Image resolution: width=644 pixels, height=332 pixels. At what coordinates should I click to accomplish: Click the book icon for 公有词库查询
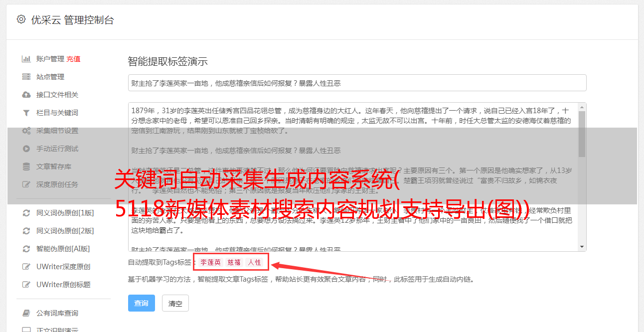click(26, 313)
